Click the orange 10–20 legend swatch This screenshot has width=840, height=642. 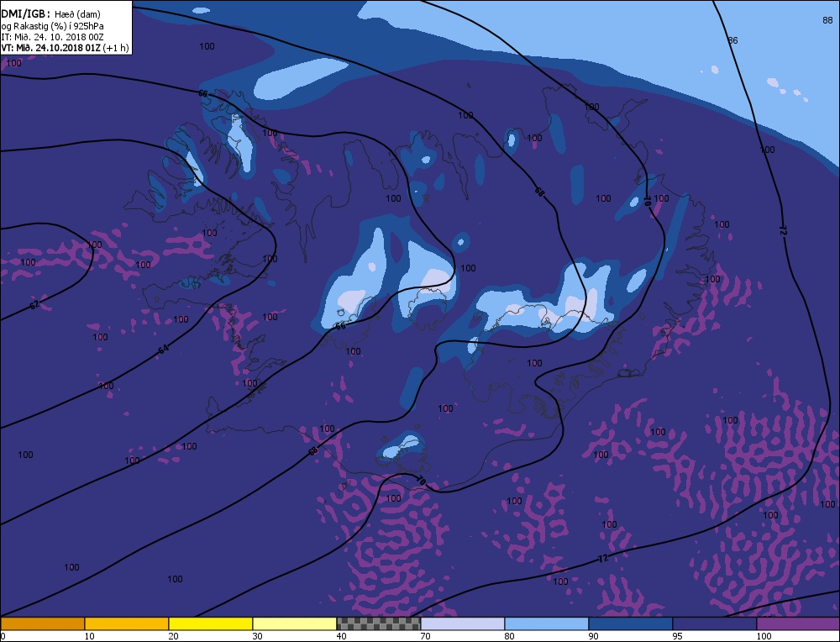click(x=127, y=624)
